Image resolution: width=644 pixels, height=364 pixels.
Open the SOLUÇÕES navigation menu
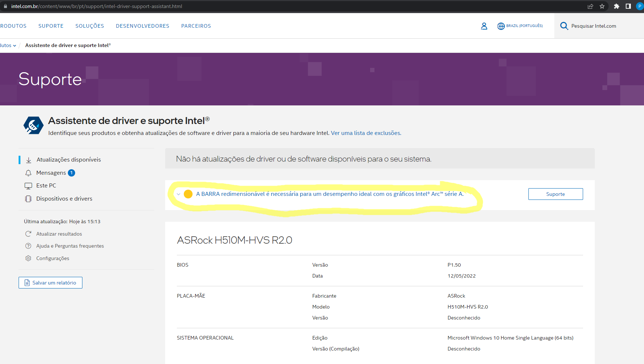90,26
